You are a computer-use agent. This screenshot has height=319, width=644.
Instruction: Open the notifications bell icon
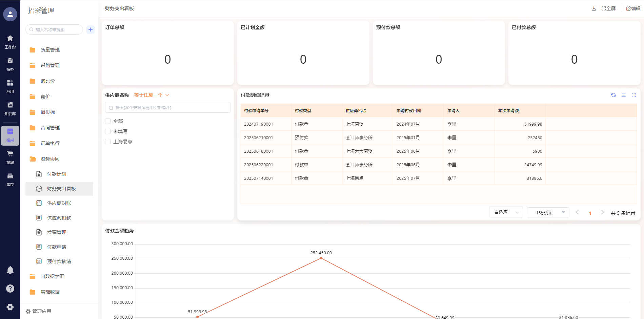10,270
